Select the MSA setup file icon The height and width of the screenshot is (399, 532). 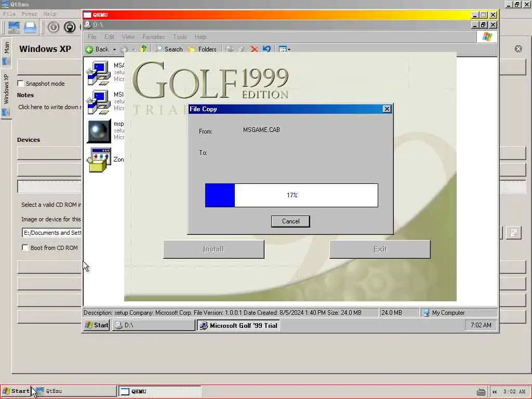click(99, 73)
